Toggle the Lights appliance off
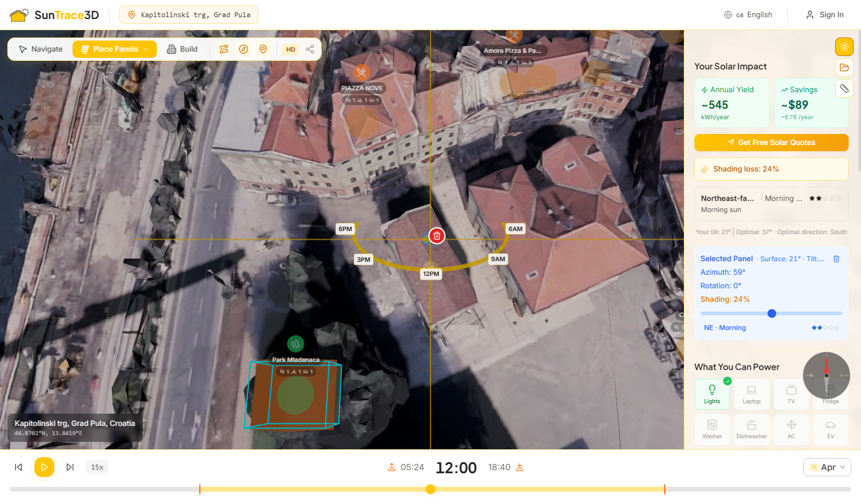Viewport: 861px width, 504px height. click(x=712, y=393)
